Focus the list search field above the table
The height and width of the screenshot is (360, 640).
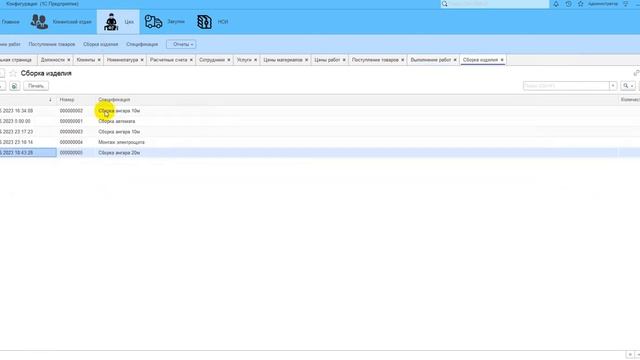pyautogui.click(x=566, y=86)
